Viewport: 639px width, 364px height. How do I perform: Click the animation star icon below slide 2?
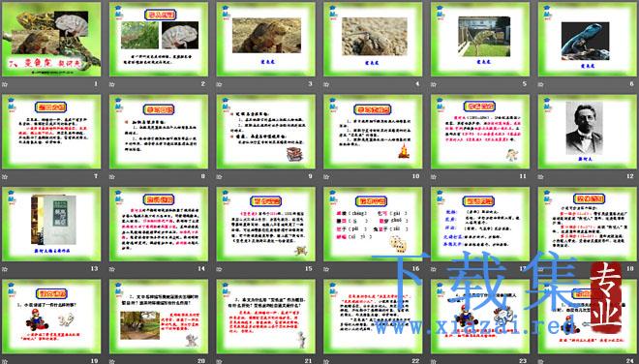tap(111, 84)
